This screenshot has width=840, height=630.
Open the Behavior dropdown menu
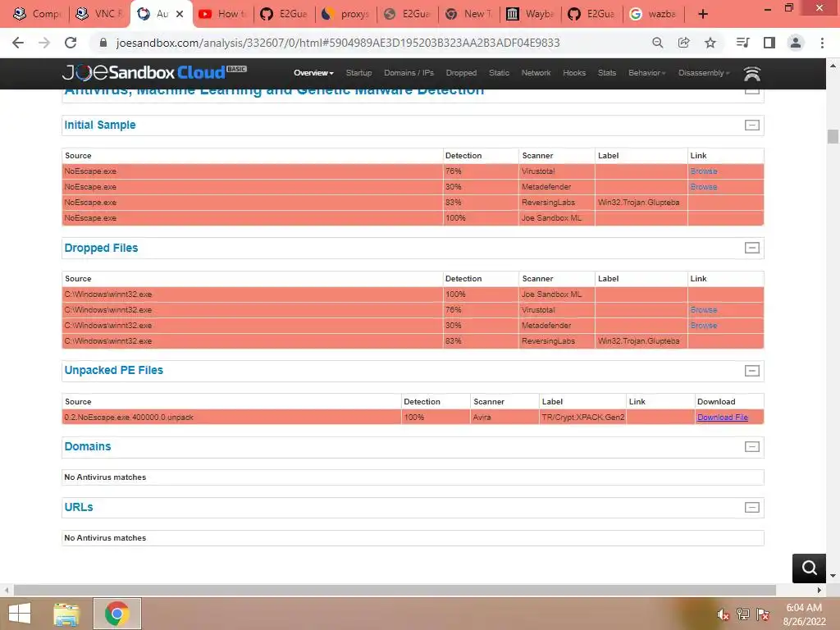pyautogui.click(x=646, y=73)
